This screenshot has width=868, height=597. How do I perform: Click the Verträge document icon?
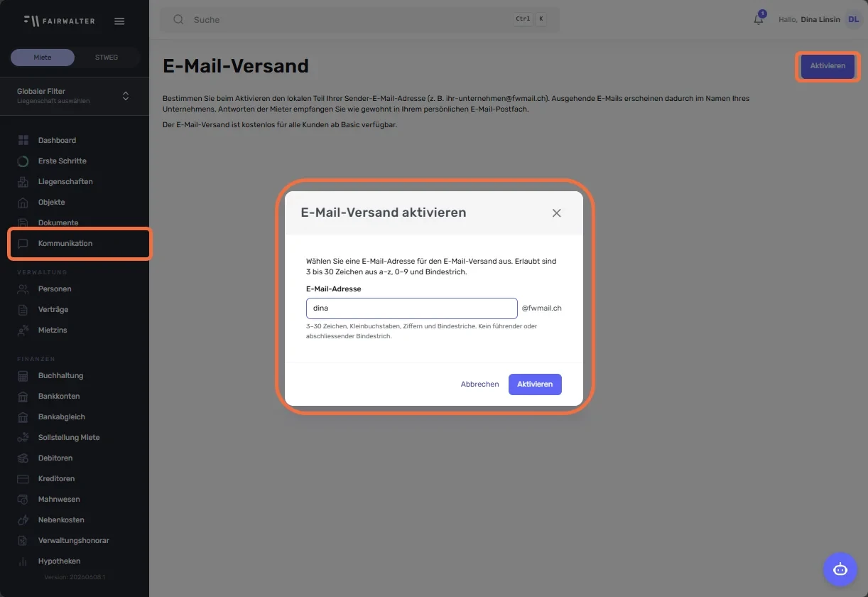tap(23, 309)
